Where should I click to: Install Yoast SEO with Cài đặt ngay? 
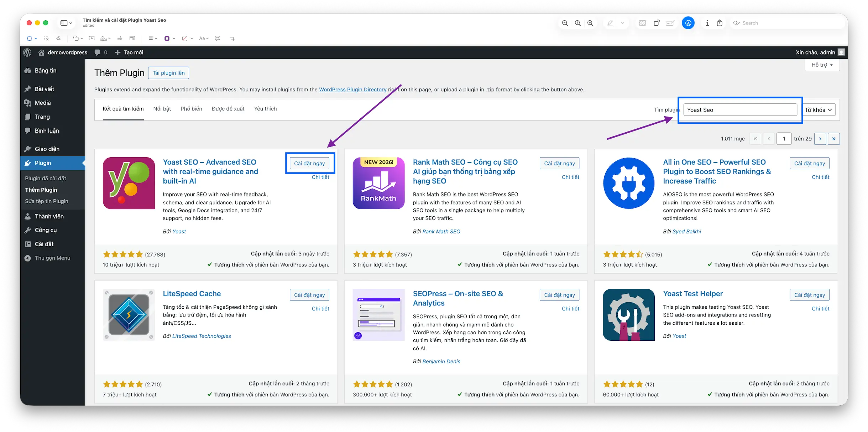click(309, 163)
